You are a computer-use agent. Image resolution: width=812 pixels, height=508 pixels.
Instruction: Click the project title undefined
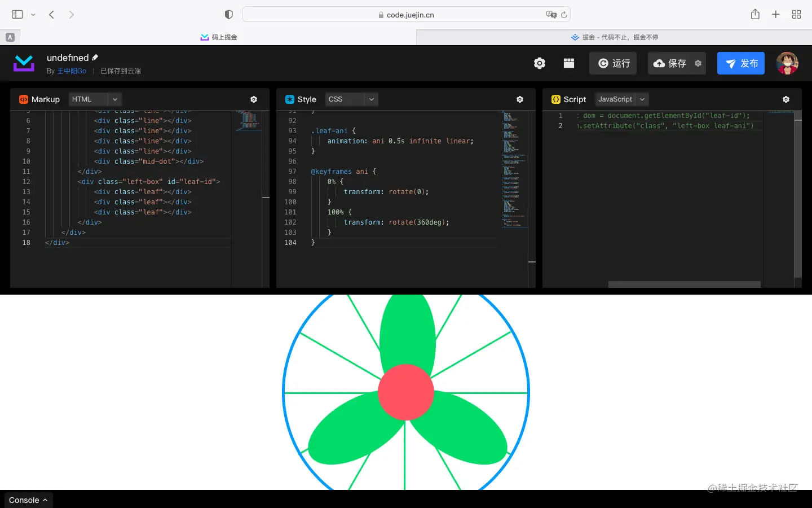tap(68, 58)
